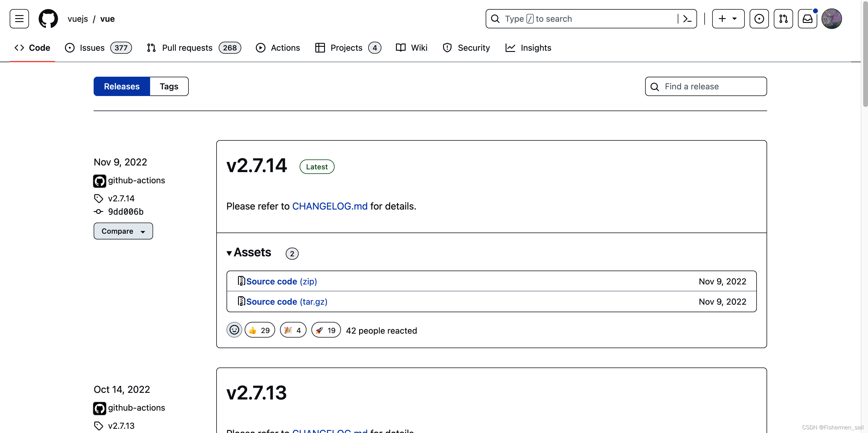868x433 pixels.
Task: Open the v2.7.13 release title
Action: 256,393
